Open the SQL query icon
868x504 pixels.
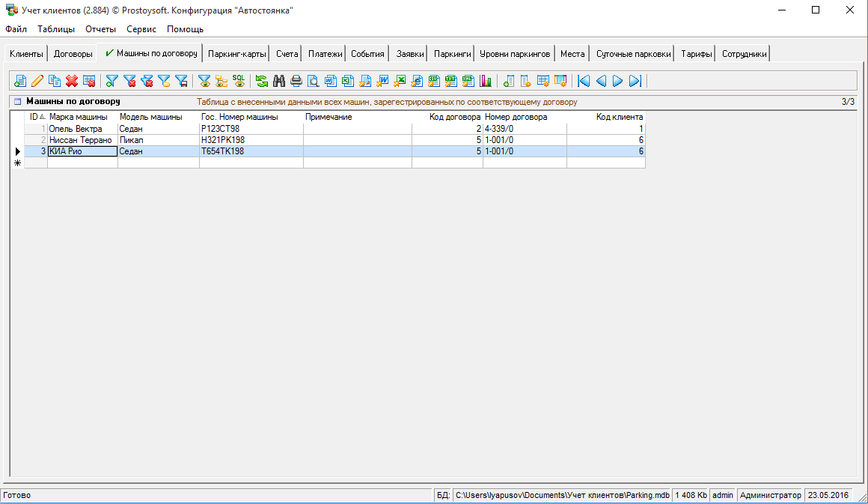[x=239, y=80]
